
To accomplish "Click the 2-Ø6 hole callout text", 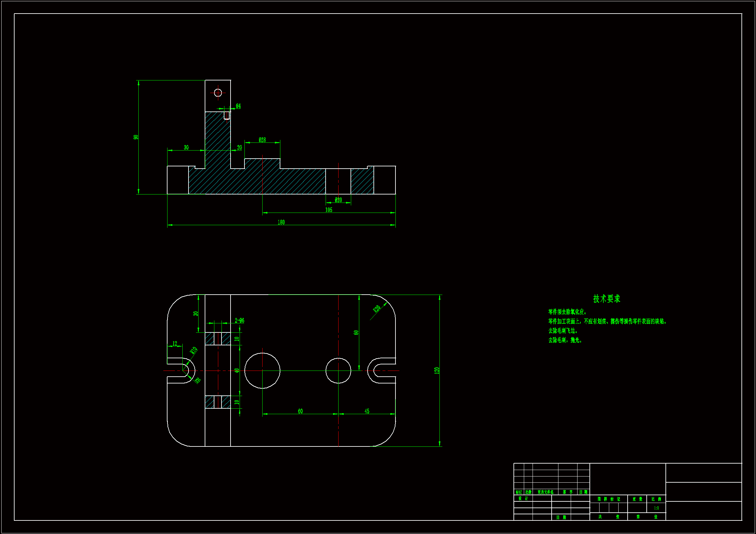I will [239, 320].
